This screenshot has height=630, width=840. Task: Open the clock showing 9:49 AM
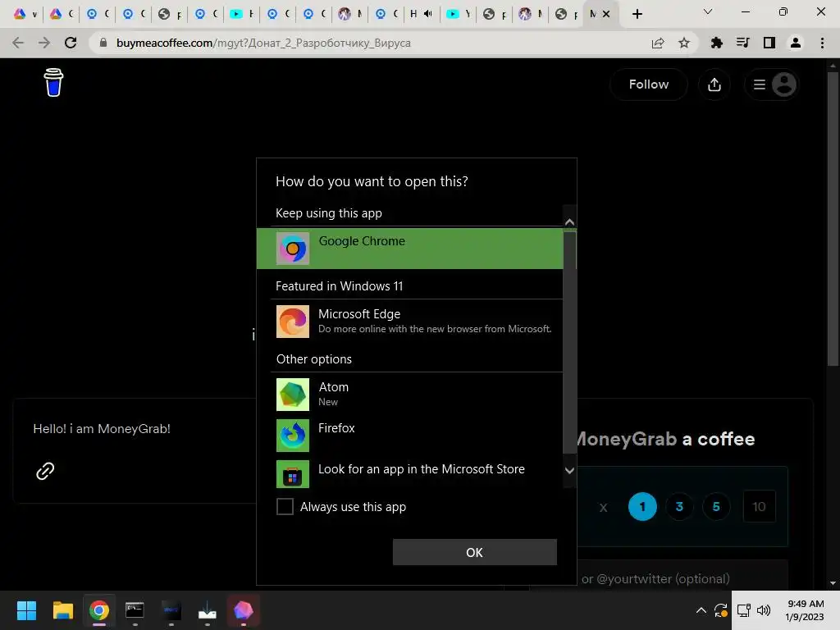(x=805, y=610)
